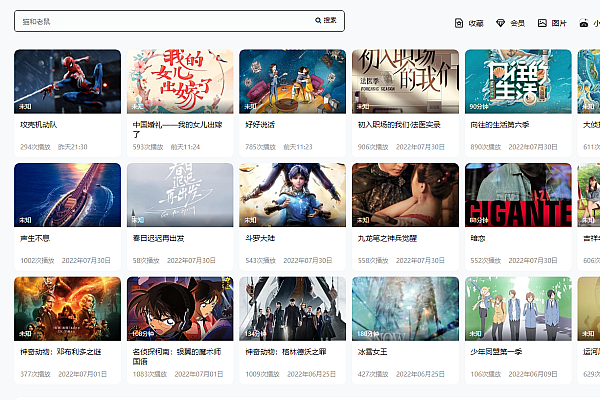Open the GIGANTE red text thumbnail
This screenshot has width=600, height=400.
[x=518, y=195]
